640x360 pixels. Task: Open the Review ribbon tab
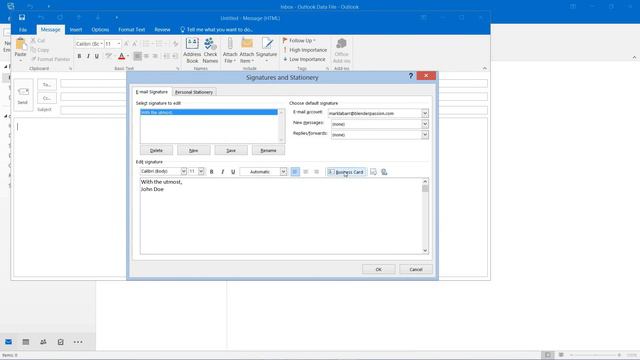coord(162,30)
